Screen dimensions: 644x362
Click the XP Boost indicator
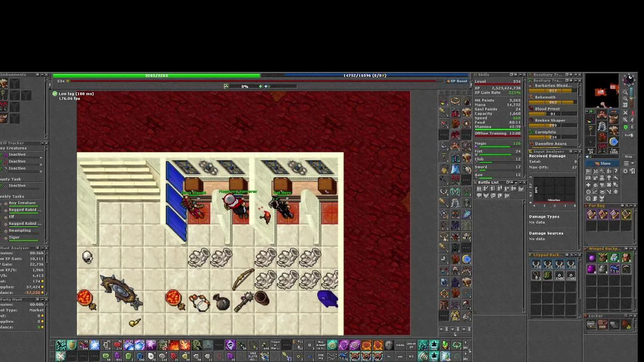pos(457,81)
